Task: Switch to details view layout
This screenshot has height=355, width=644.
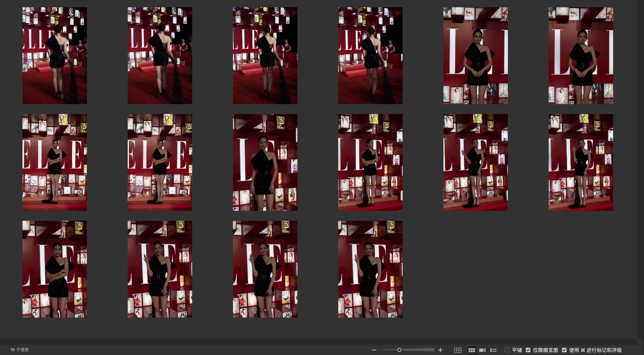Action: click(x=482, y=350)
